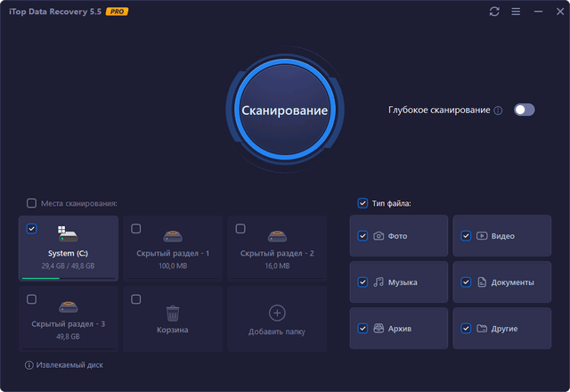Click the "Другие" label text

click(x=504, y=329)
